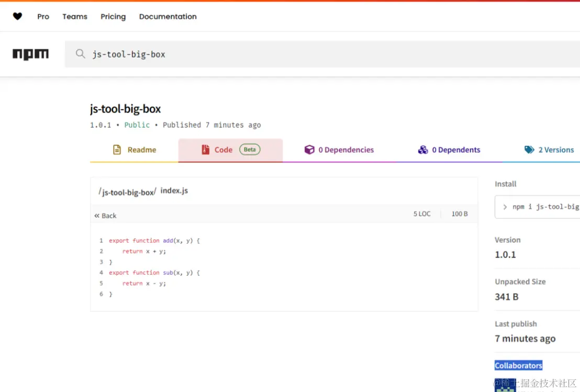This screenshot has width=580, height=392.
Task: Click the install command chevron icon
Action: point(505,207)
